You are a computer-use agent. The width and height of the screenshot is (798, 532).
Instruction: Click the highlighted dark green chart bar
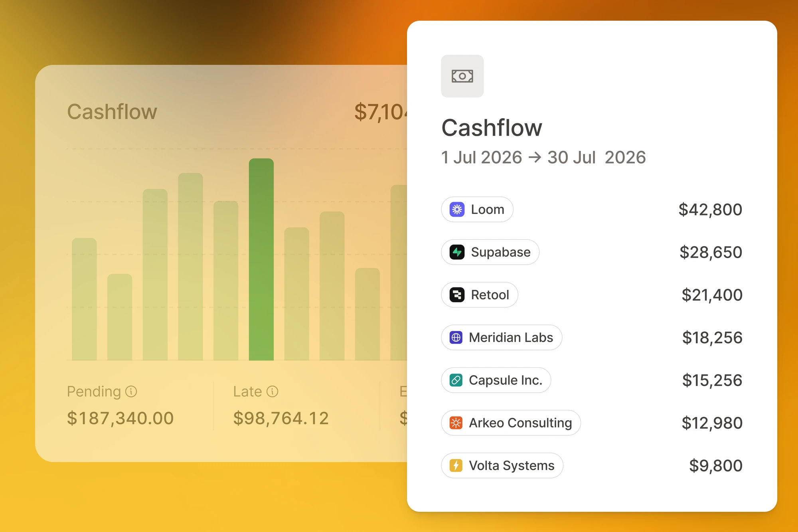coord(261,259)
